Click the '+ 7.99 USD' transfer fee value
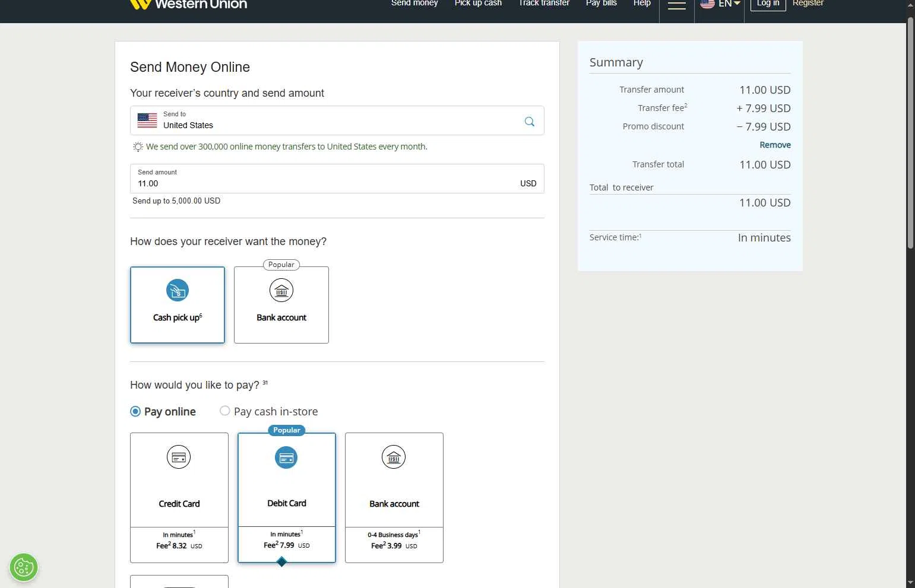The image size is (915, 588). coord(764,109)
